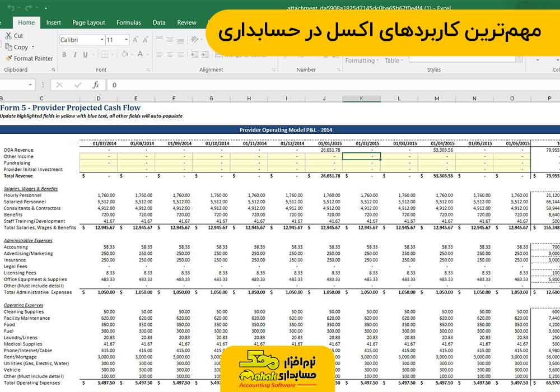
Task: Center text horizontally in the cell
Action: coord(170,55)
